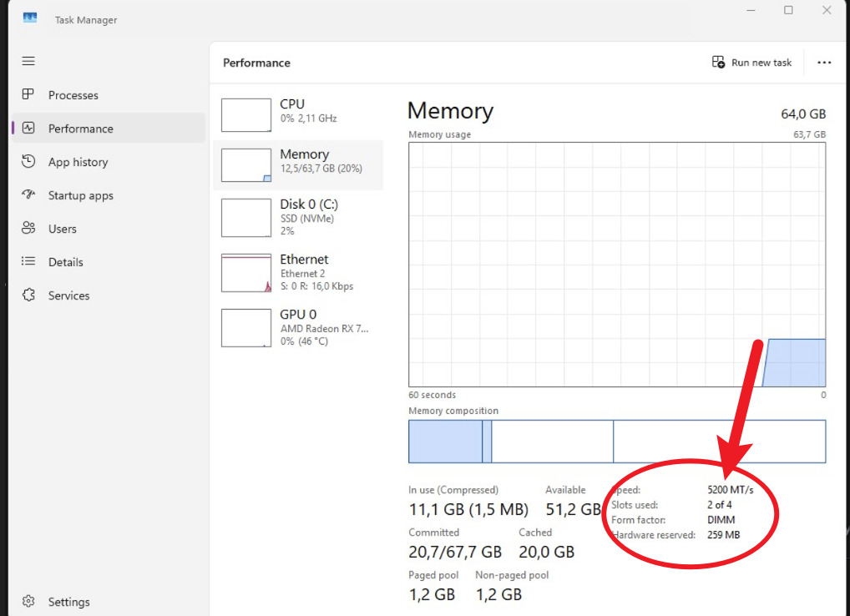Select the CPU performance graph
The height and width of the screenshot is (616, 850).
246,115
